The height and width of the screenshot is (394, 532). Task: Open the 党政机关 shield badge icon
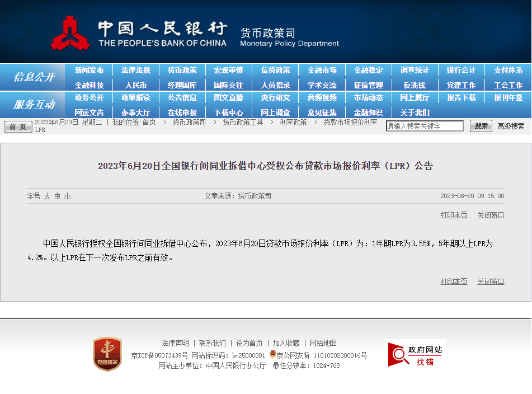[x=107, y=354]
